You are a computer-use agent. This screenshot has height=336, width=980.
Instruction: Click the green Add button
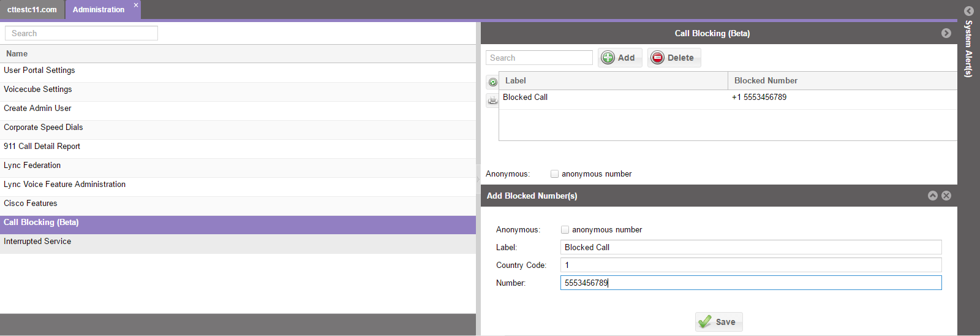620,58
